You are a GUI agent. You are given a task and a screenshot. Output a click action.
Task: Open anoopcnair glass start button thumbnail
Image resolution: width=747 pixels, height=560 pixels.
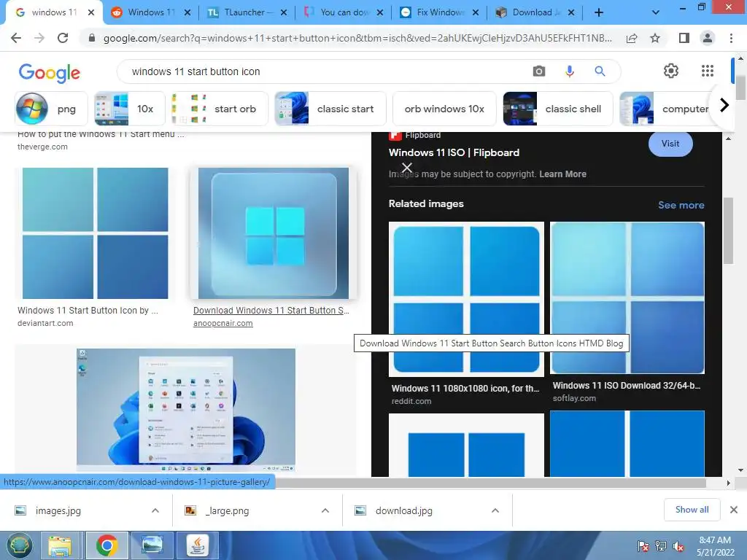[274, 233]
